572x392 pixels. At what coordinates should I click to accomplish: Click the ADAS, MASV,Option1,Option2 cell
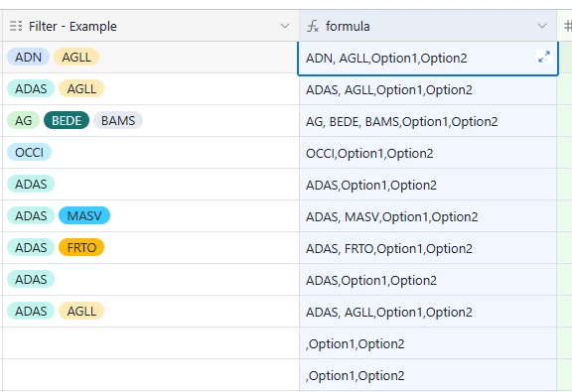point(428,216)
